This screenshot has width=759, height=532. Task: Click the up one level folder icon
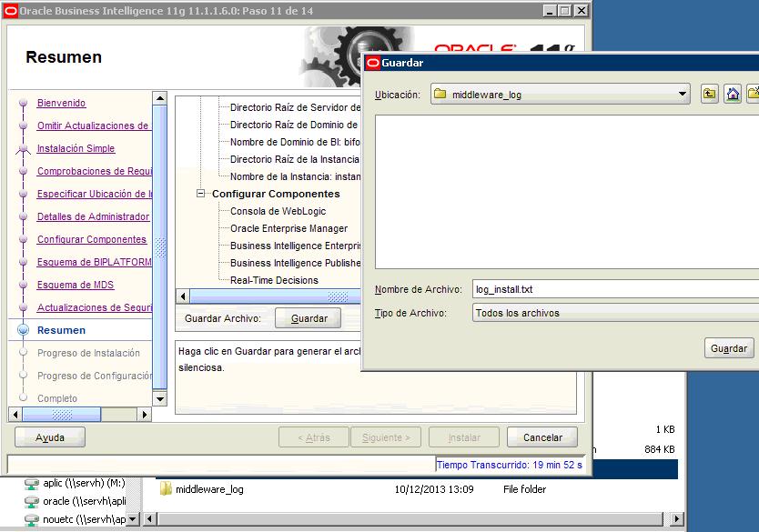coord(710,94)
